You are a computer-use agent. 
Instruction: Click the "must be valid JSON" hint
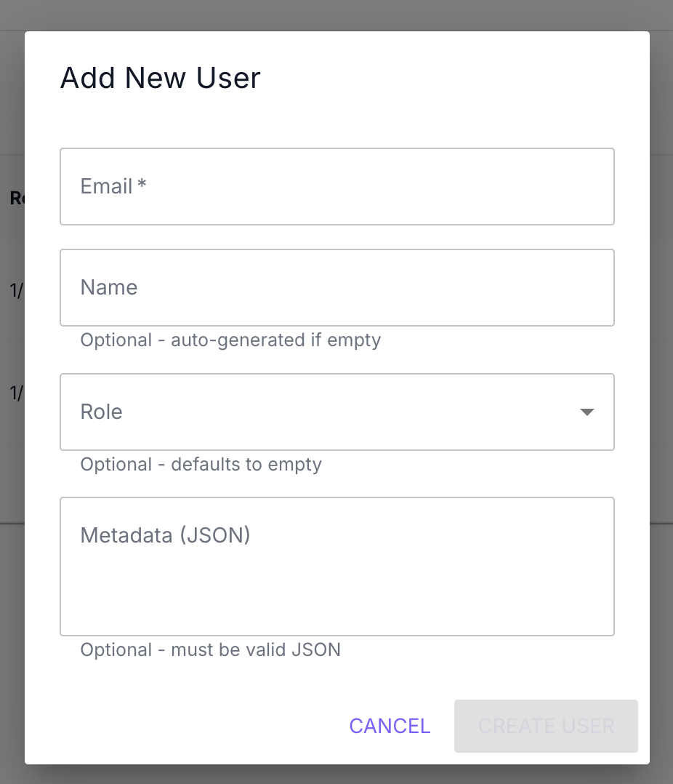pyautogui.click(x=255, y=649)
